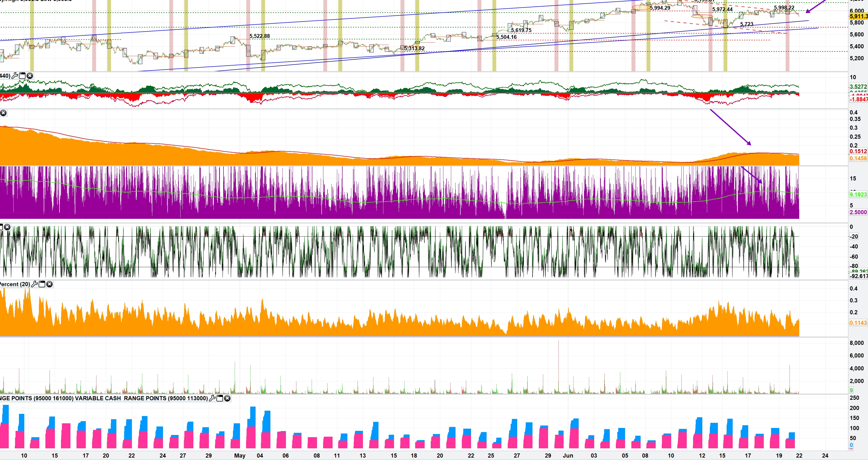Click the May label on the date axis

(240, 456)
